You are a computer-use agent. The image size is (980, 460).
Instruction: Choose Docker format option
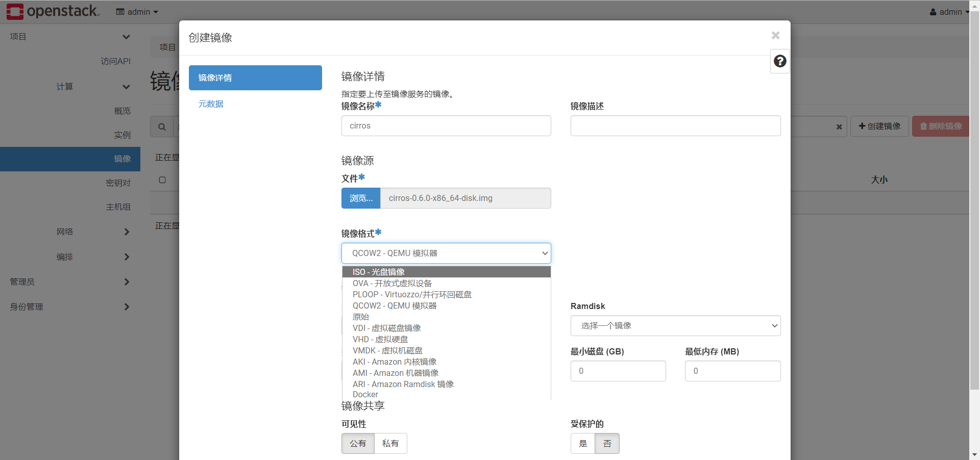446,395
